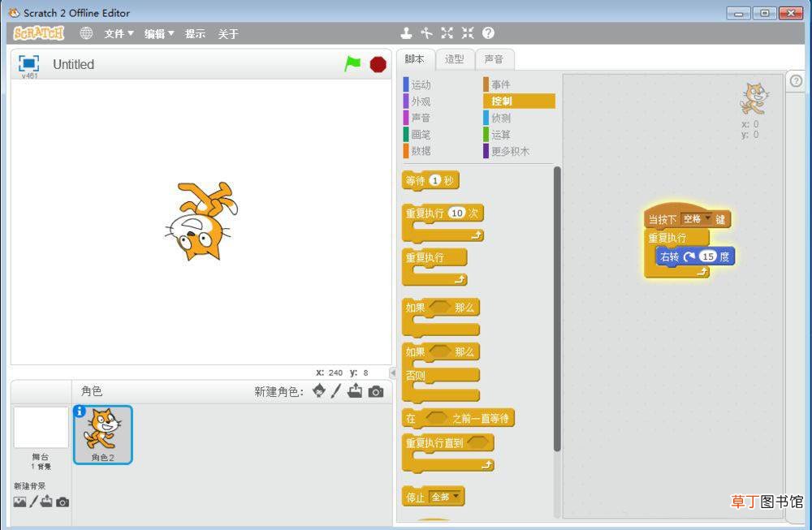
Task: Open the tips help panel icon
Action: pos(796,80)
